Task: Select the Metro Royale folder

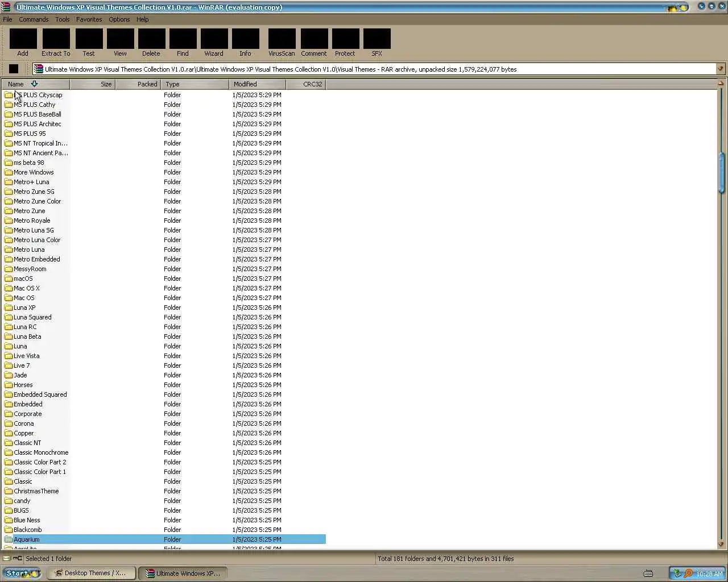Action: point(32,221)
